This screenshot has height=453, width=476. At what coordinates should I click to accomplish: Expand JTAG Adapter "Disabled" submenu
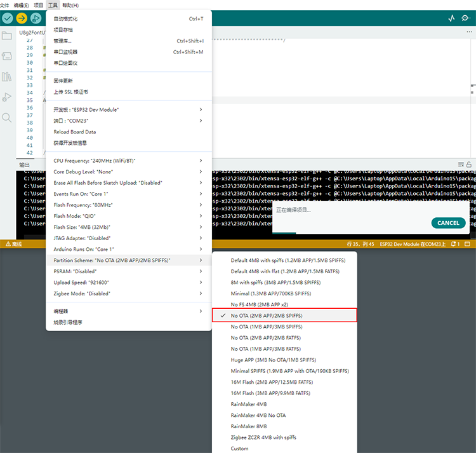point(128,238)
